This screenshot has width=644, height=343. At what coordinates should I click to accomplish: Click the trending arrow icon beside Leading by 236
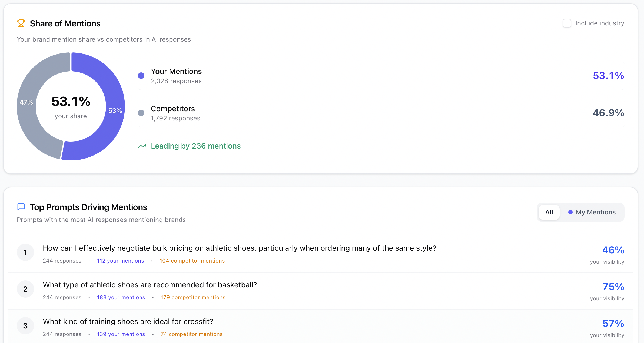click(142, 146)
